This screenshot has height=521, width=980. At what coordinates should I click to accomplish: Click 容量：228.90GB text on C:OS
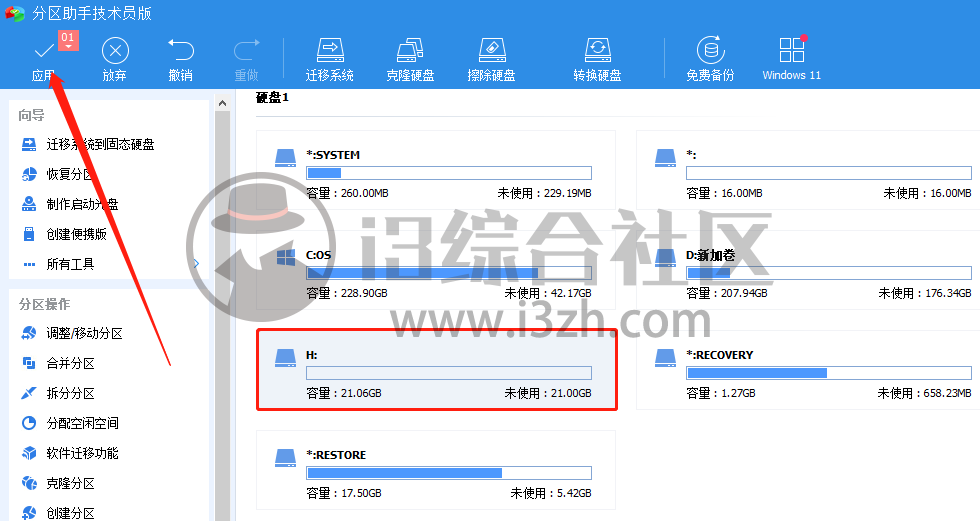pyautogui.click(x=347, y=293)
